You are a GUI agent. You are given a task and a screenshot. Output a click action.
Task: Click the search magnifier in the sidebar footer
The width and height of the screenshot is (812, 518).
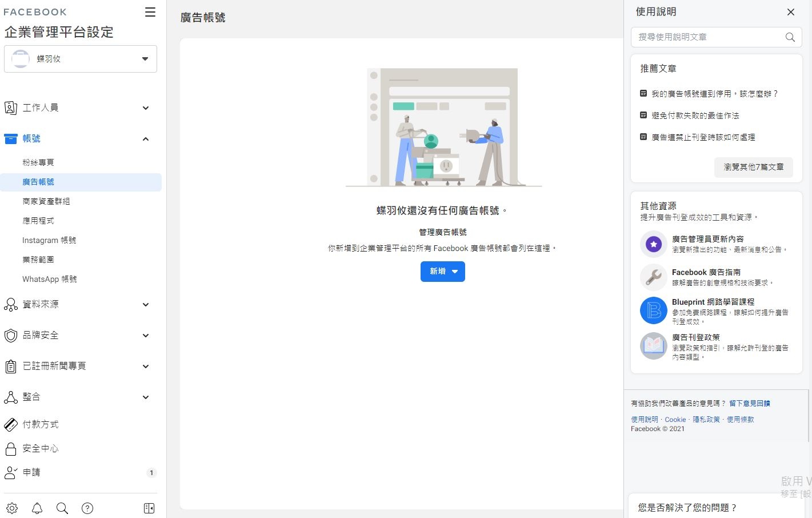tap(62, 508)
